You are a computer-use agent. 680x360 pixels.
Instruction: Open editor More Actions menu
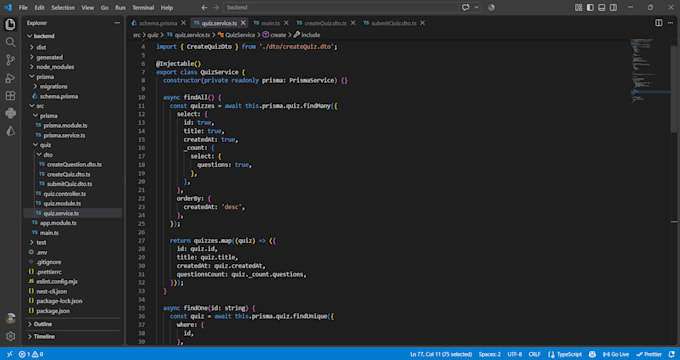pos(670,23)
